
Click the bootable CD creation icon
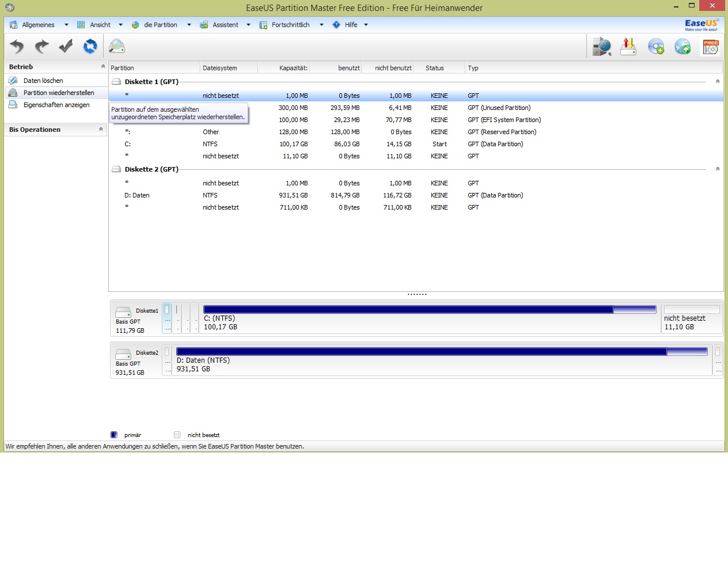[x=656, y=46]
